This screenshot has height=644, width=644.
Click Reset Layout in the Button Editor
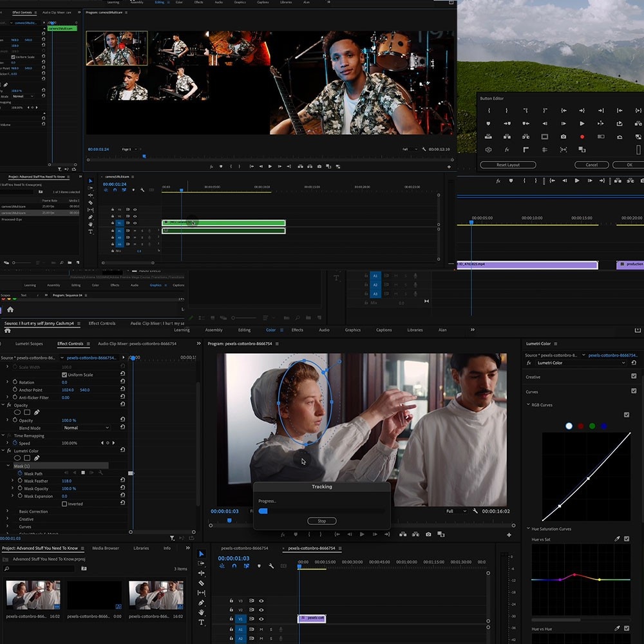tap(507, 165)
